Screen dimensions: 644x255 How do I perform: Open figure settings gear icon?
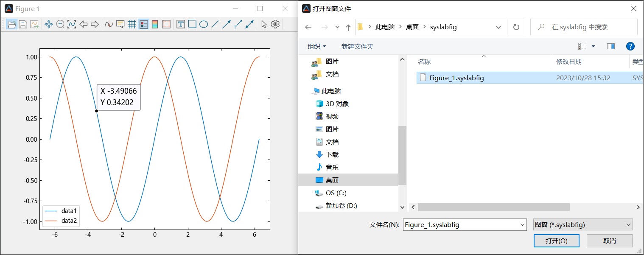pos(276,25)
